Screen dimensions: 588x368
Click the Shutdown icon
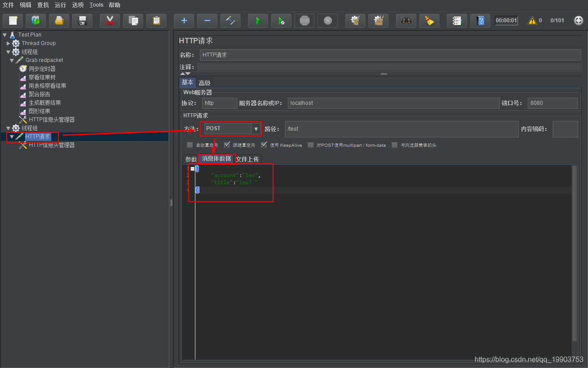coord(327,21)
